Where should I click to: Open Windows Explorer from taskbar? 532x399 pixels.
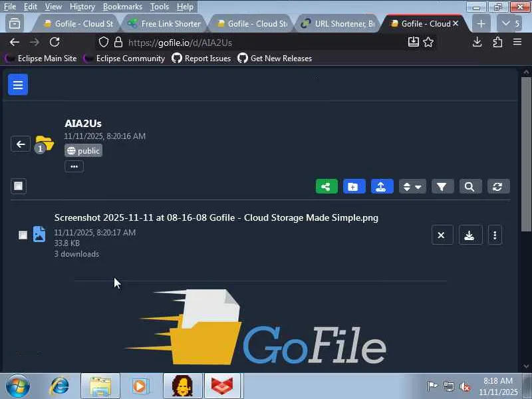100,386
